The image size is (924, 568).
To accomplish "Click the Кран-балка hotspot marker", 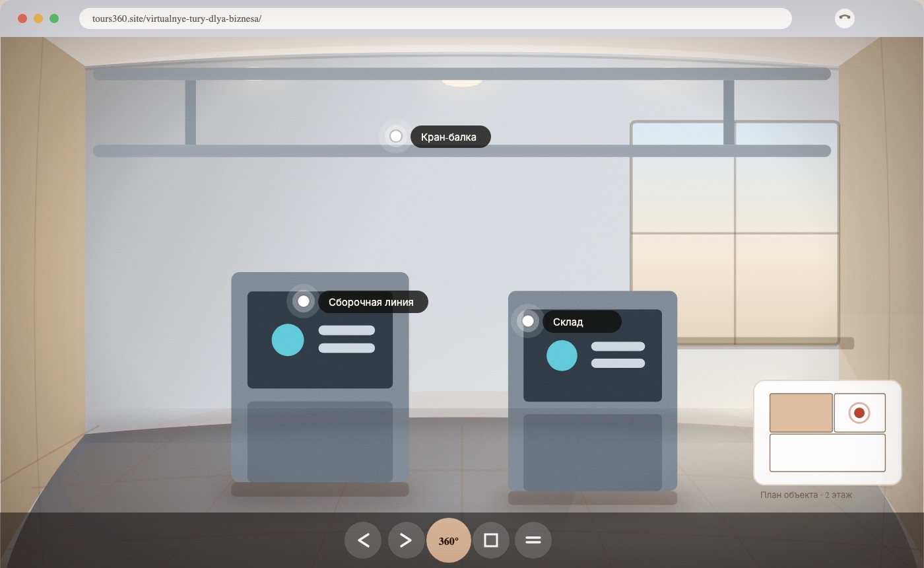I will (396, 136).
